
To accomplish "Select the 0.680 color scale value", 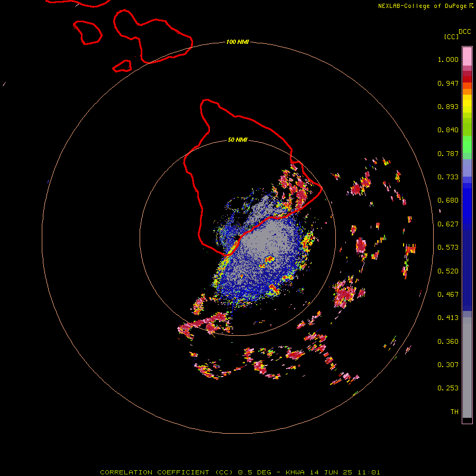I will point(448,200).
